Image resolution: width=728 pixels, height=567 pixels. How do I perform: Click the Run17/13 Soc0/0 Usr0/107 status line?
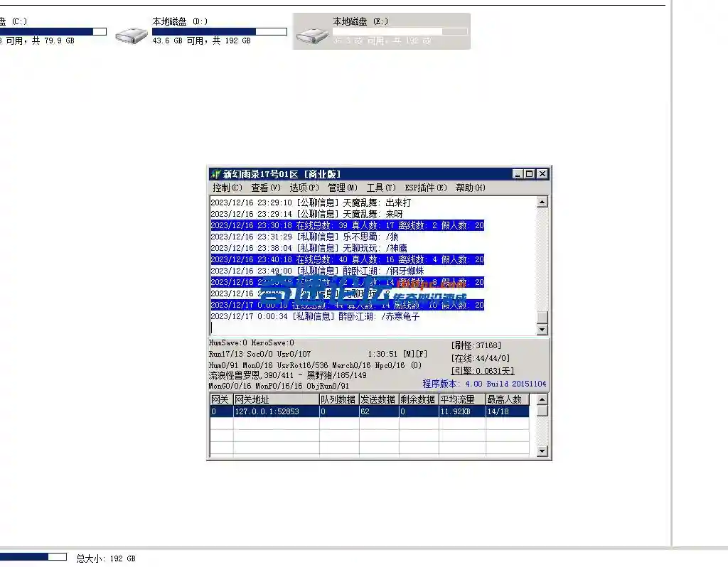(260, 354)
